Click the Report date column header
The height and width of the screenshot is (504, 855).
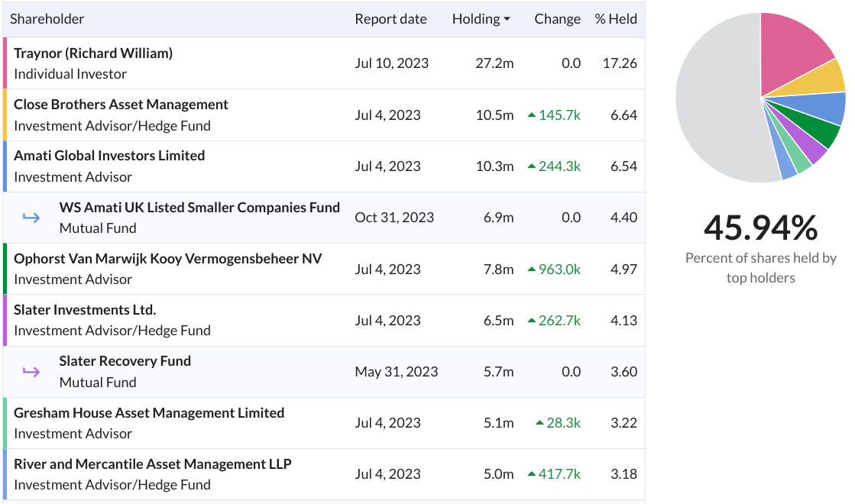click(x=390, y=19)
